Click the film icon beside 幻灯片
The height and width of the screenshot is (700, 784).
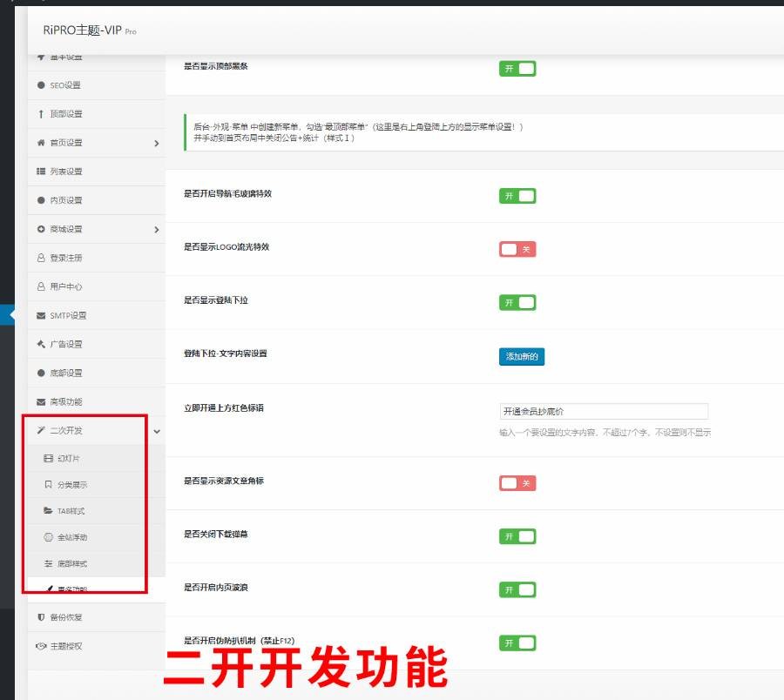[48, 458]
